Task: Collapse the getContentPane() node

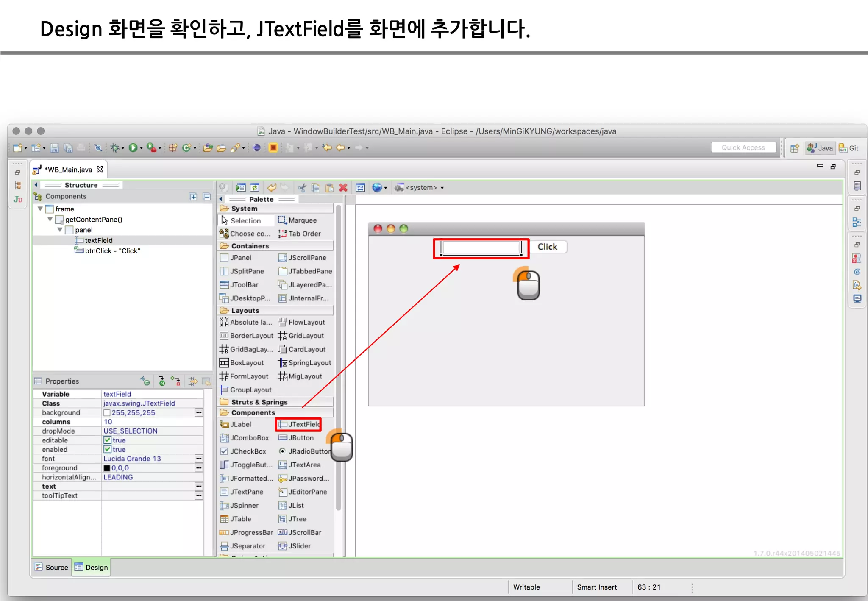Action: 50,219
